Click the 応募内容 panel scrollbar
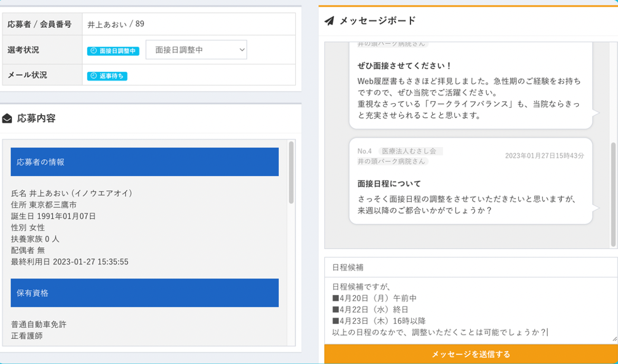This screenshot has height=364, width=618. click(291, 172)
